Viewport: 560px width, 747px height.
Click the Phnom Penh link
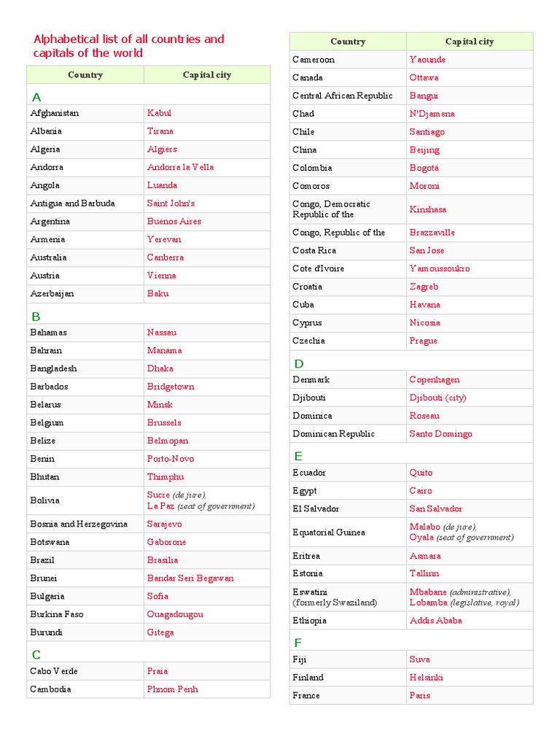[x=172, y=689]
